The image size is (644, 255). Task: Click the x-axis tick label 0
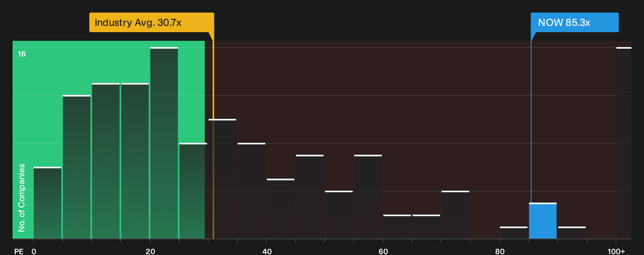point(34,251)
